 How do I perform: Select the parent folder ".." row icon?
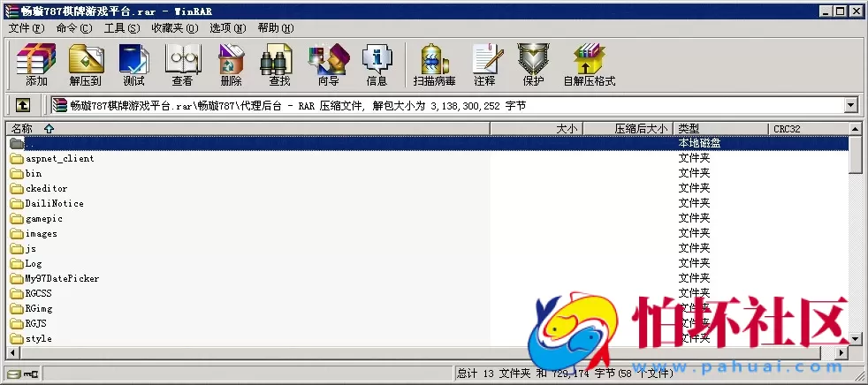(17, 143)
